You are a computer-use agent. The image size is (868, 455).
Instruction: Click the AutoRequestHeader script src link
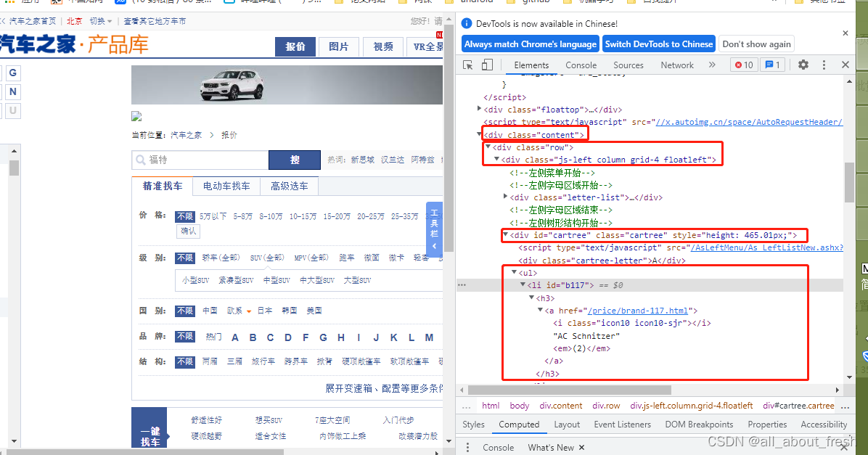750,122
